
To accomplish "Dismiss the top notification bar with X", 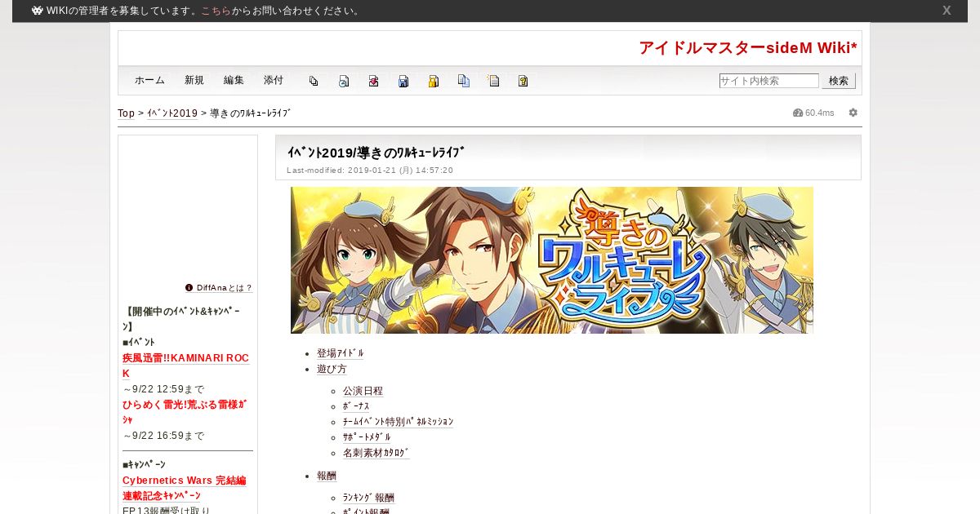I will [947, 11].
